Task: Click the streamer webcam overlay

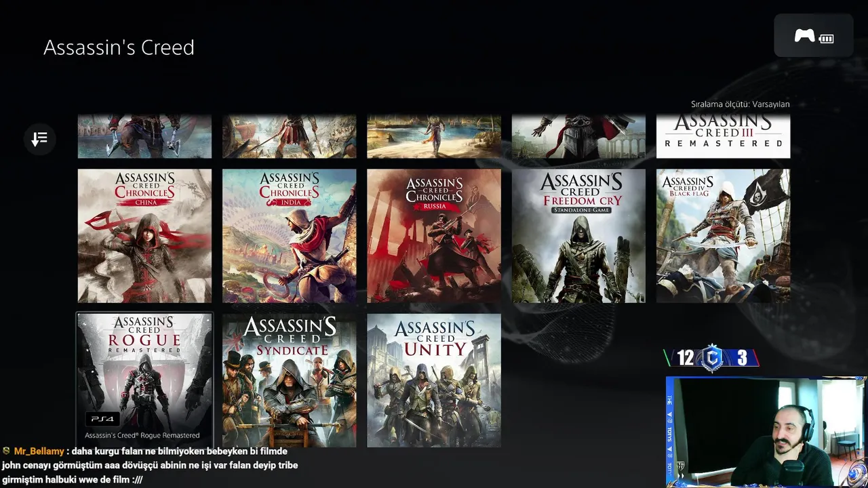Action: point(766,432)
